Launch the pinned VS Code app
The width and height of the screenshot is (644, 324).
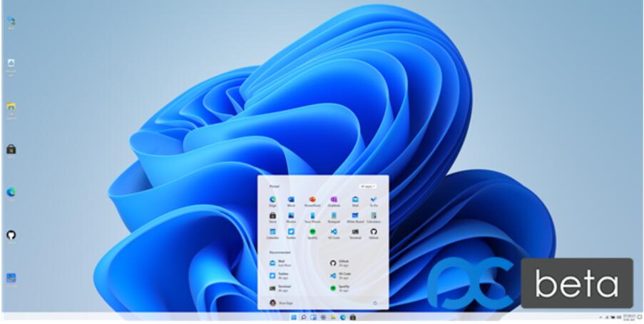pos(334,234)
